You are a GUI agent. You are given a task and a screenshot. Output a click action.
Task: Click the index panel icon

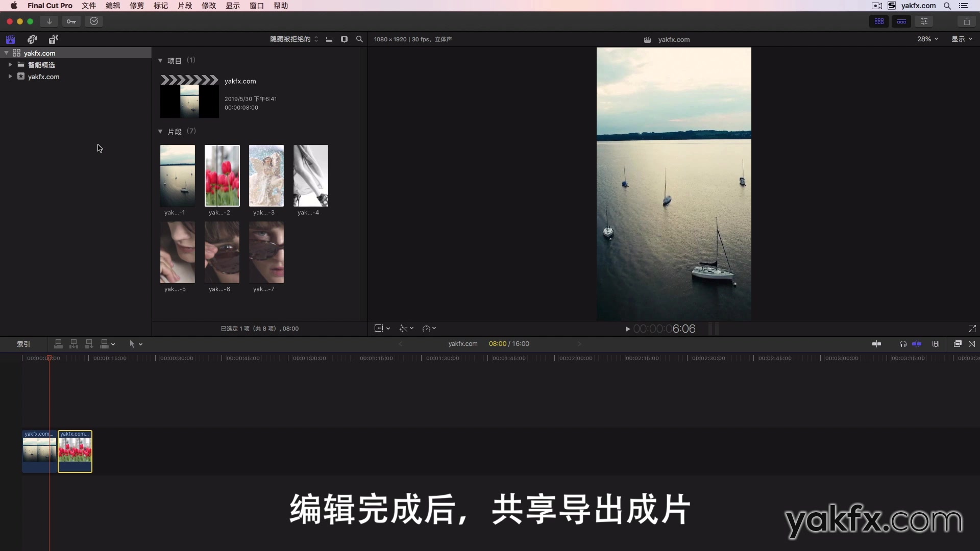point(23,344)
